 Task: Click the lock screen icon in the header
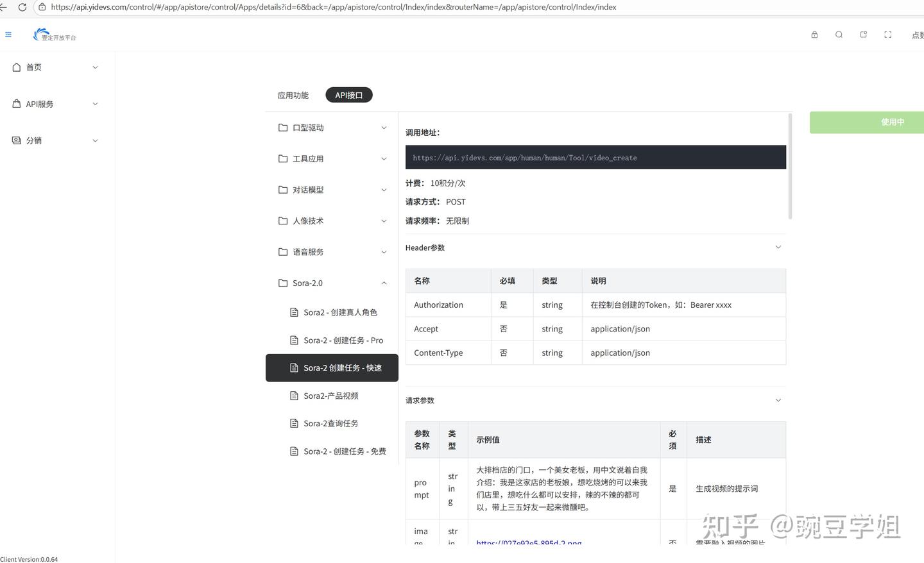[x=814, y=35]
